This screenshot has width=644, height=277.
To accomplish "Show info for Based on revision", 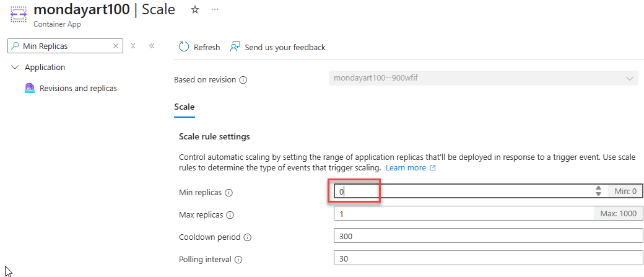I will coord(243,80).
